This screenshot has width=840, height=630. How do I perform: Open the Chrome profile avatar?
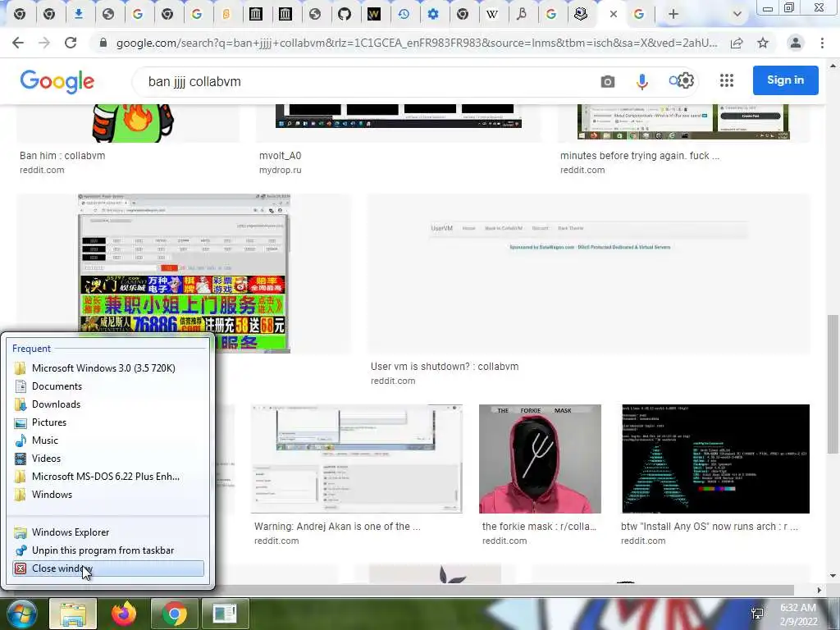click(796, 43)
